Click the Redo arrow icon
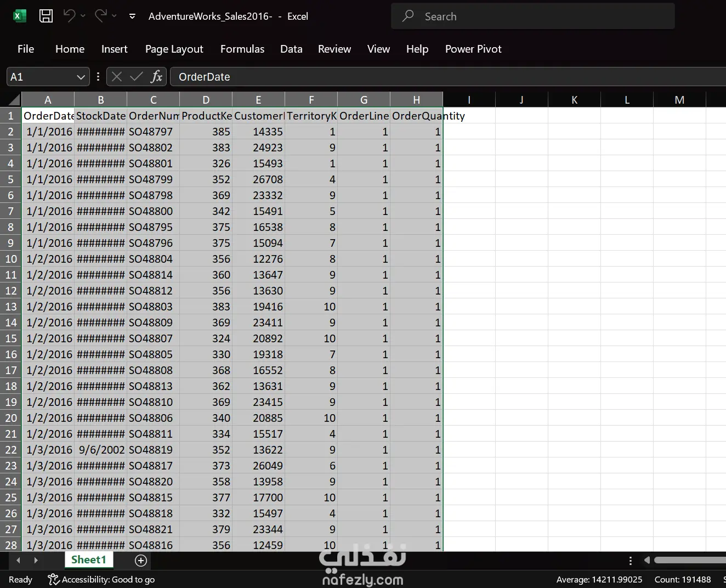Screen dimensions: 726x588 click(x=100, y=16)
